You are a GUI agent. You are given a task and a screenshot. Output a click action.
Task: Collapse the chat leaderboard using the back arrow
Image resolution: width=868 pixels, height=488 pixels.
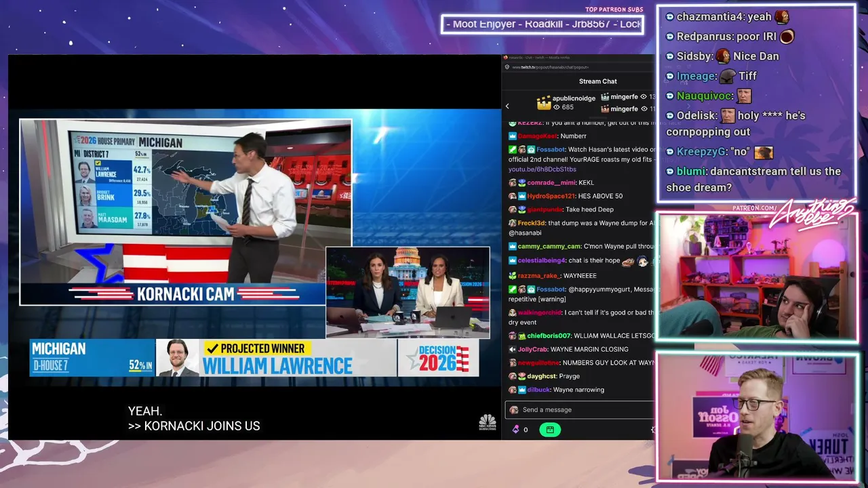point(507,106)
